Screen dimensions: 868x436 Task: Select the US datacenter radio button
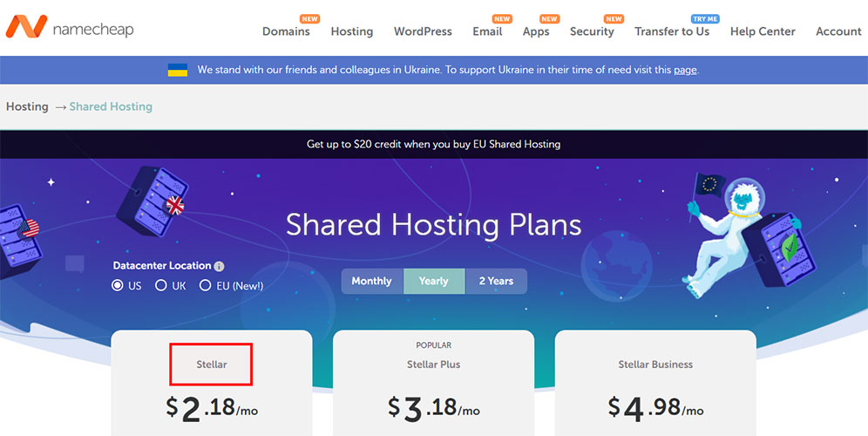click(x=118, y=286)
